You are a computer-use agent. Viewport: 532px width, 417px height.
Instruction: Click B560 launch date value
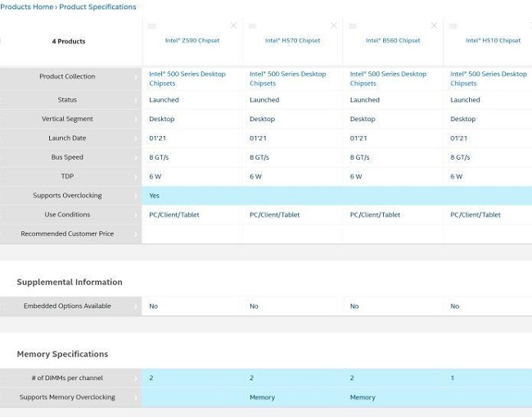[x=358, y=138]
